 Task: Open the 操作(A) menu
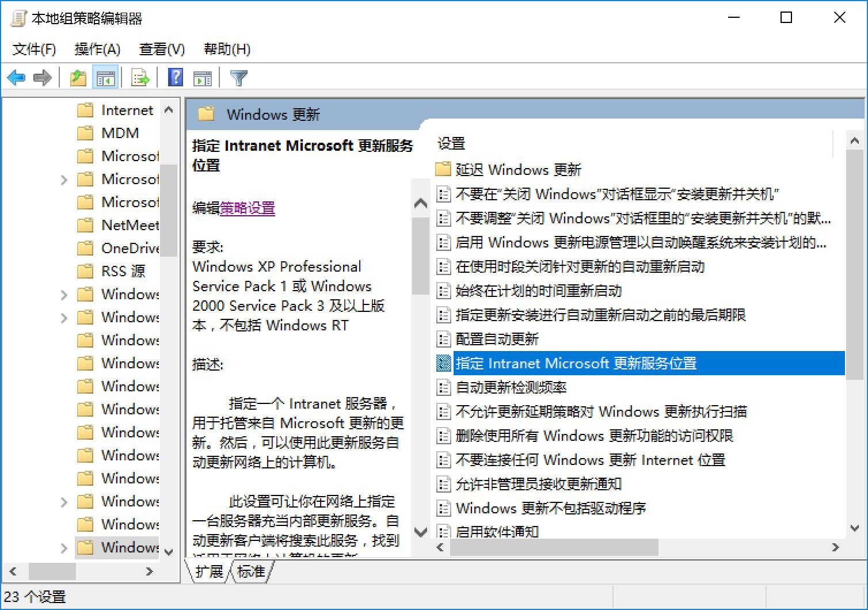pos(97,49)
